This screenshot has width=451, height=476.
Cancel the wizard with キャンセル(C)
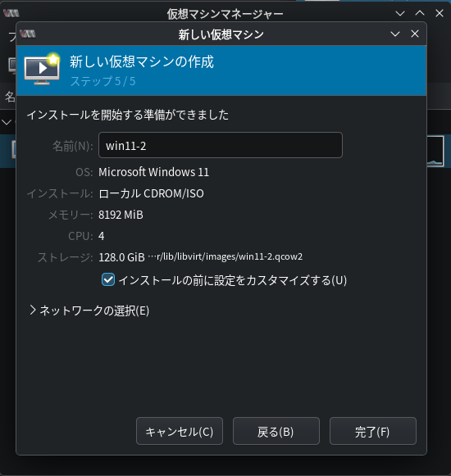(180, 431)
